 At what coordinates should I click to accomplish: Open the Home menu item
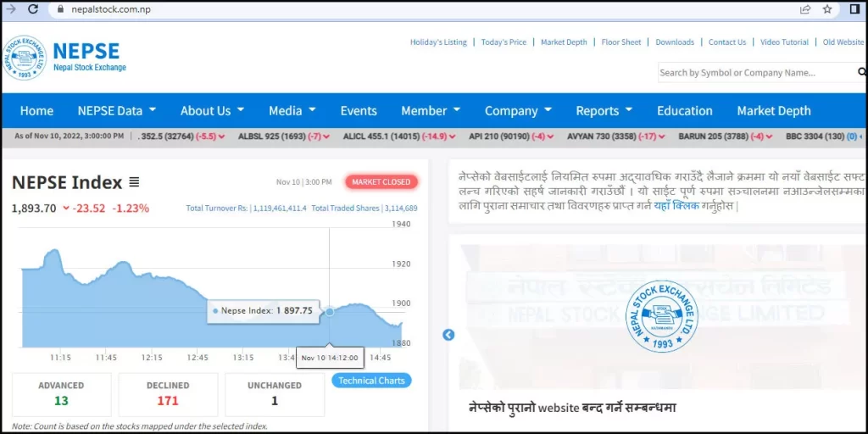[36, 111]
